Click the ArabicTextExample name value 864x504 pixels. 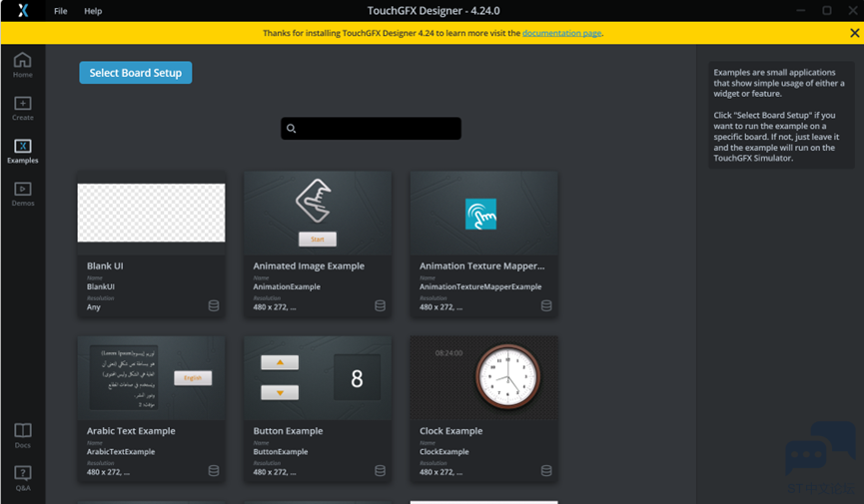(x=121, y=452)
